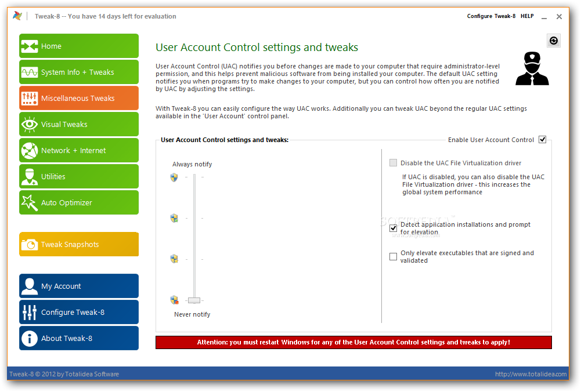This screenshot has width=581, height=392.
Task: Click the UAC notification slider handle
Action: pos(194,300)
